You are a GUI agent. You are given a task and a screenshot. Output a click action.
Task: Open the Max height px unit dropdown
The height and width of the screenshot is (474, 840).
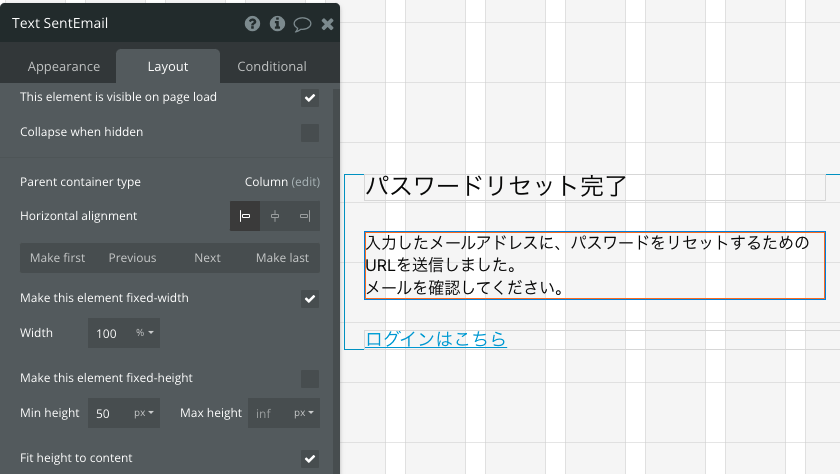304,413
